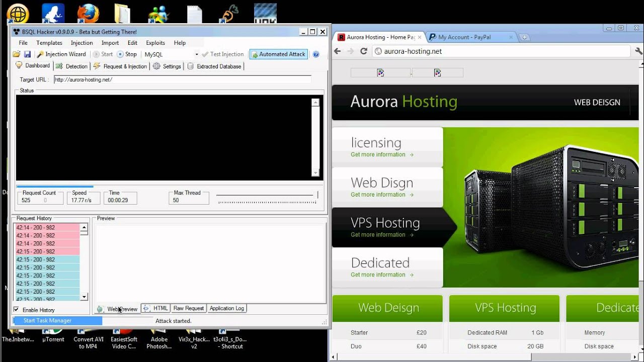Click the Chrome back arrow button
The height and width of the screenshot is (362, 644).
(x=338, y=51)
